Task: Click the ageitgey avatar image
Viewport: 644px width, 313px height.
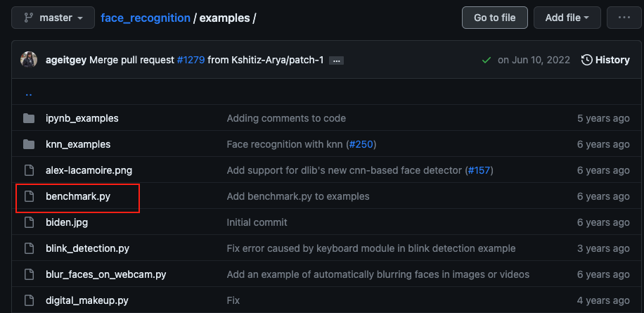Action: (29, 60)
